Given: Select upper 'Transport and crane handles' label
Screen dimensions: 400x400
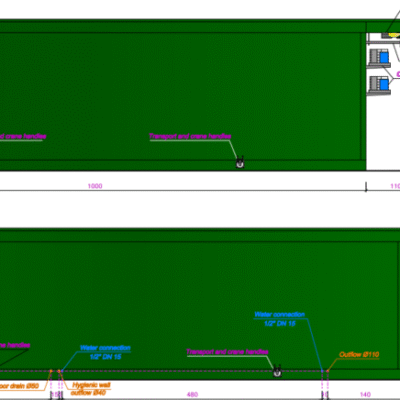Looking at the screenshot, I should [190, 136].
